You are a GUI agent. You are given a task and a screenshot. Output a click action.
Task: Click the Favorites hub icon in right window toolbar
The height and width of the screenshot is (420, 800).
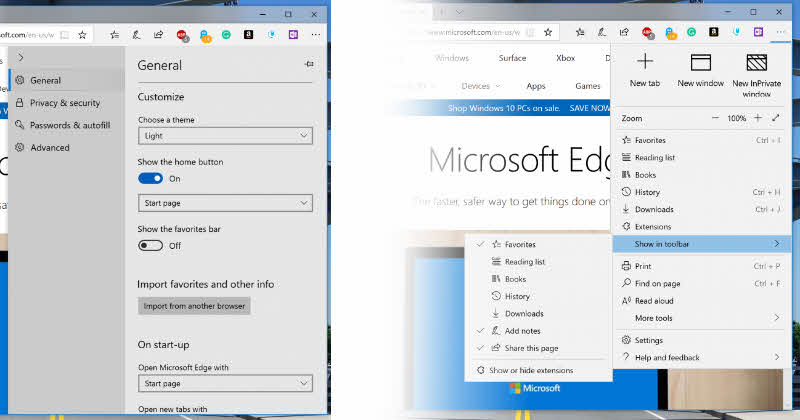pos(580,32)
